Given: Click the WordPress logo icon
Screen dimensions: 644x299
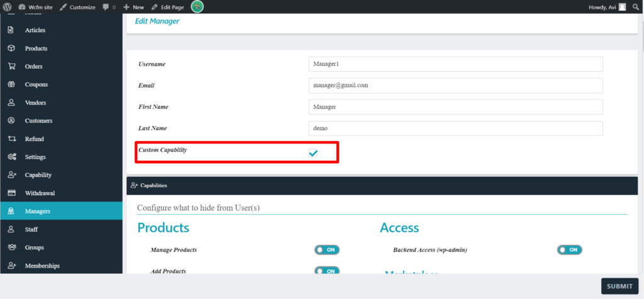Looking at the screenshot, I should (7, 7).
